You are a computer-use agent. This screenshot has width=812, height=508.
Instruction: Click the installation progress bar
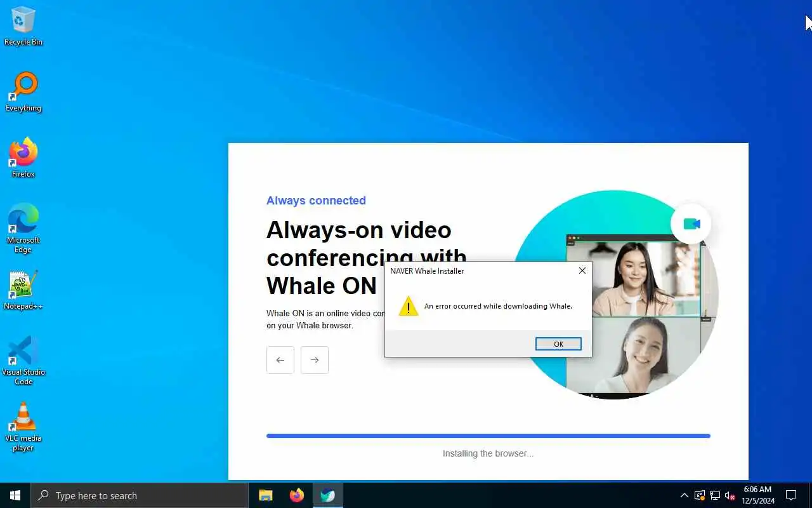pos(488,436)
